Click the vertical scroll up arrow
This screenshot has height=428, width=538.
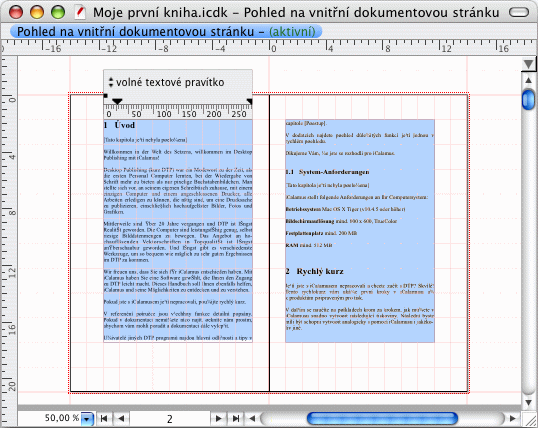pos(528,80)
